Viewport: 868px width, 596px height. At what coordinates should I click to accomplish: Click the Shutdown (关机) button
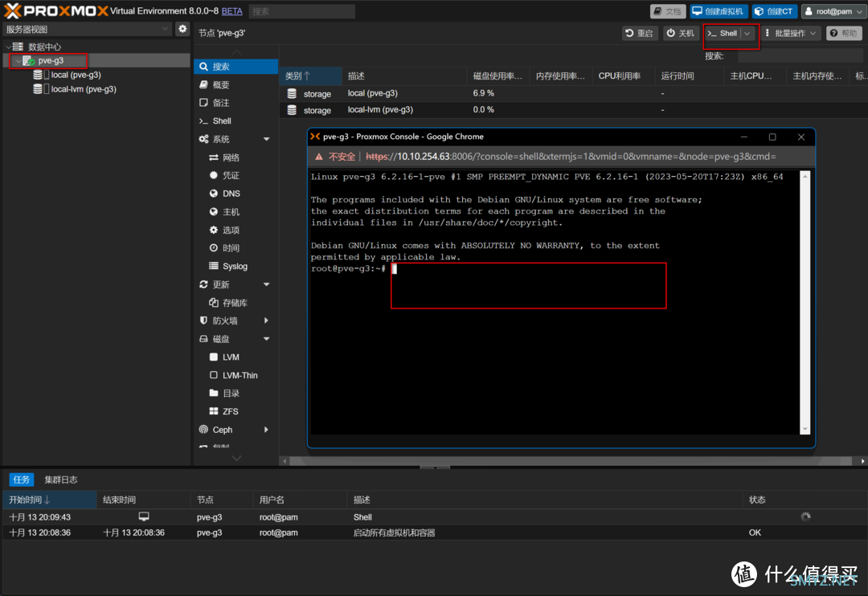[681, 33]
